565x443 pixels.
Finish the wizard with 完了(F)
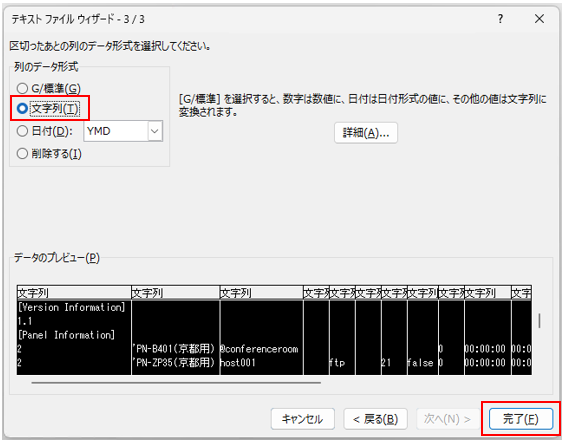click(521, 419)
